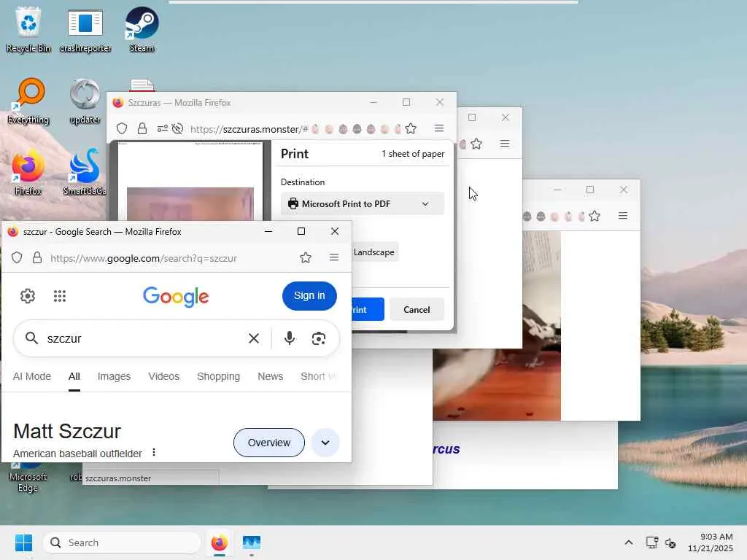Open the Google Search window's hamburger menu
The width and height of the screenshot is (747, 560).
pyautogui.click(x=334, y=257)
